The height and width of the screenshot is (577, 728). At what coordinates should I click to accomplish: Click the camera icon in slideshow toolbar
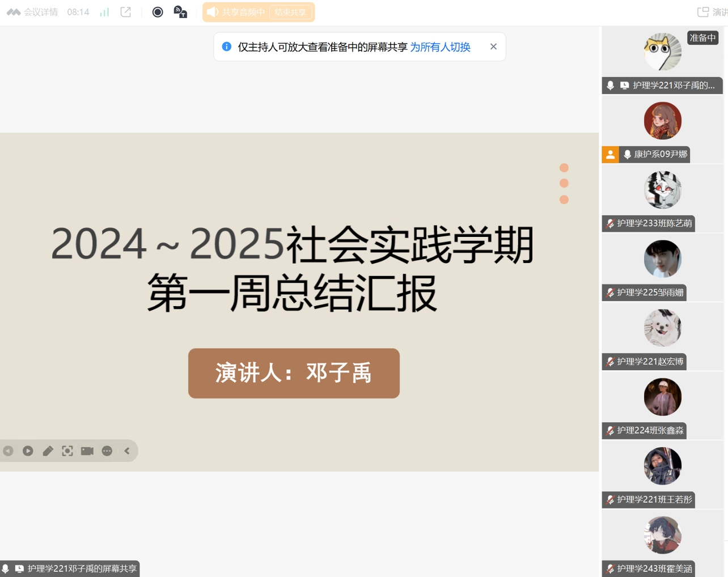pyautogui.click(x=87, y=451)
